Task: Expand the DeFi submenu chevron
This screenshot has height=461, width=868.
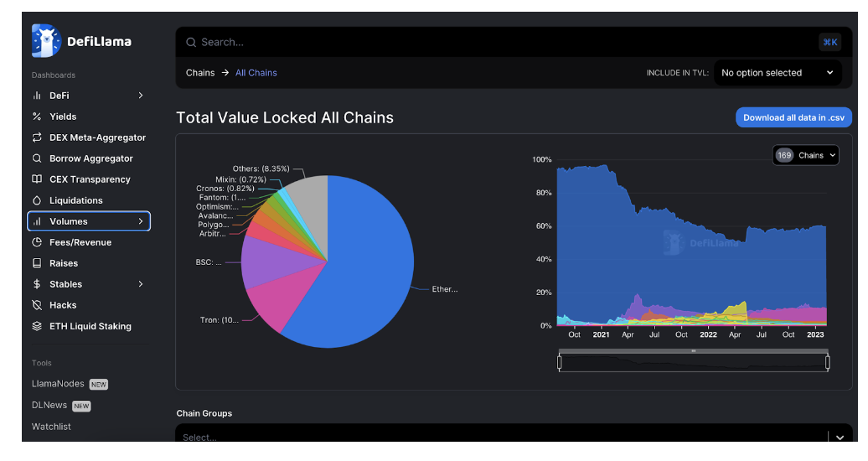Action: (x=141, y=96)
